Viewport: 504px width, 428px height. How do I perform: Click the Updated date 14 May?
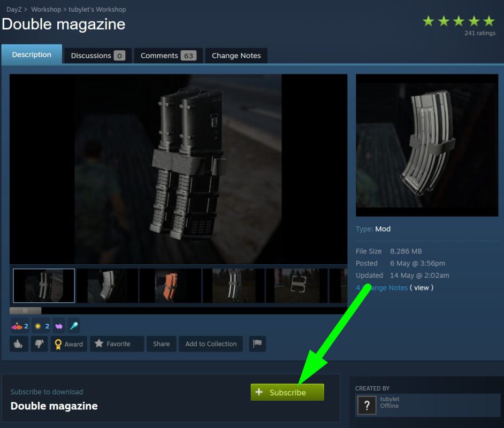pos(419,276)
